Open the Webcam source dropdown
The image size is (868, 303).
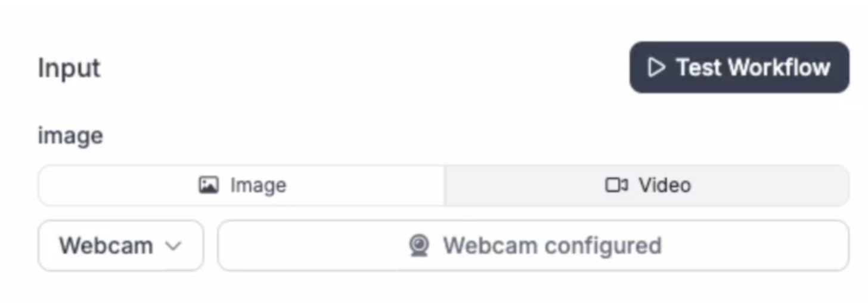121,245
